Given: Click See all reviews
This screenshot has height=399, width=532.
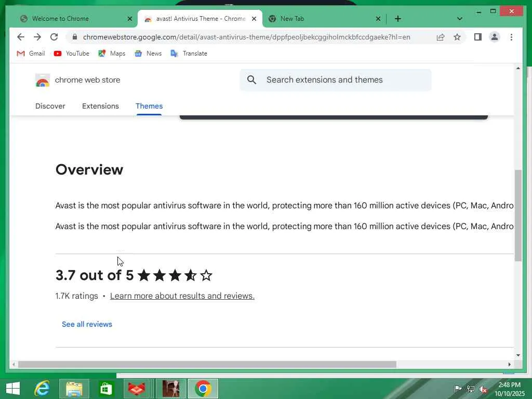Looking at the screenshot, I should click(x=87, y=324).
